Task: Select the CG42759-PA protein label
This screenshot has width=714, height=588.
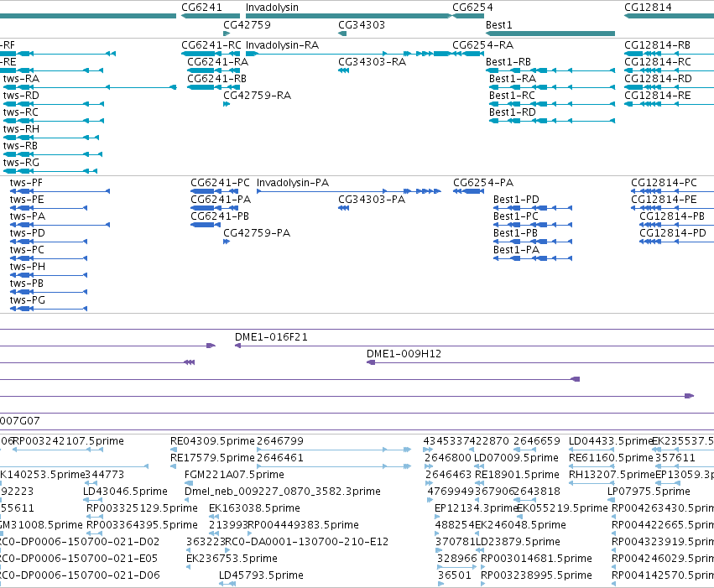Action: 257,233
